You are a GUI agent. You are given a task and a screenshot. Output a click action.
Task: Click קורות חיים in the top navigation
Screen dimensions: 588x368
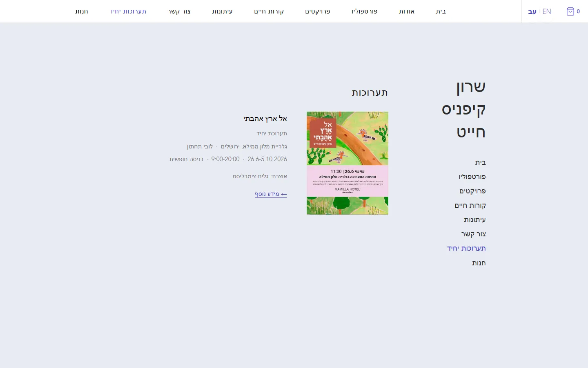269,11
